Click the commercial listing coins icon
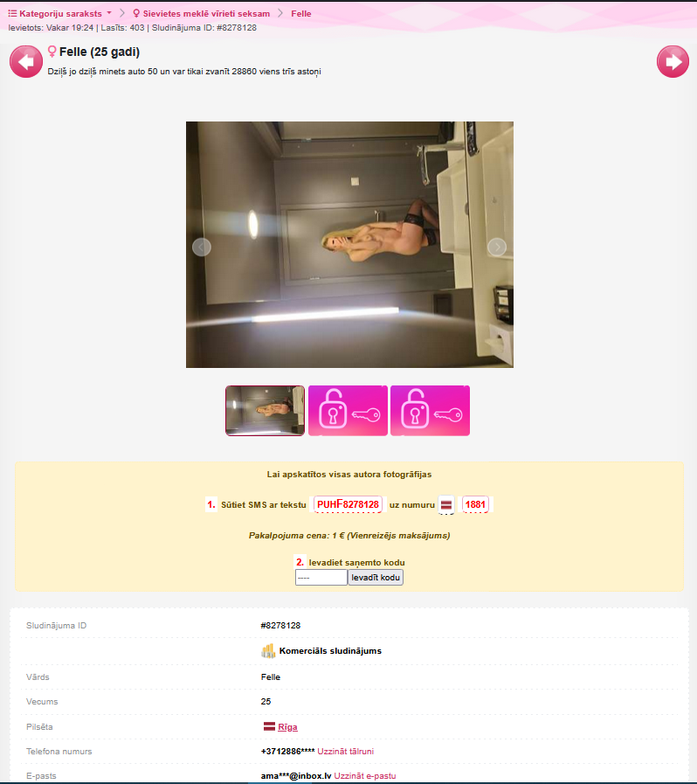Viewport: 697px width, 784px height. point(268,650)
